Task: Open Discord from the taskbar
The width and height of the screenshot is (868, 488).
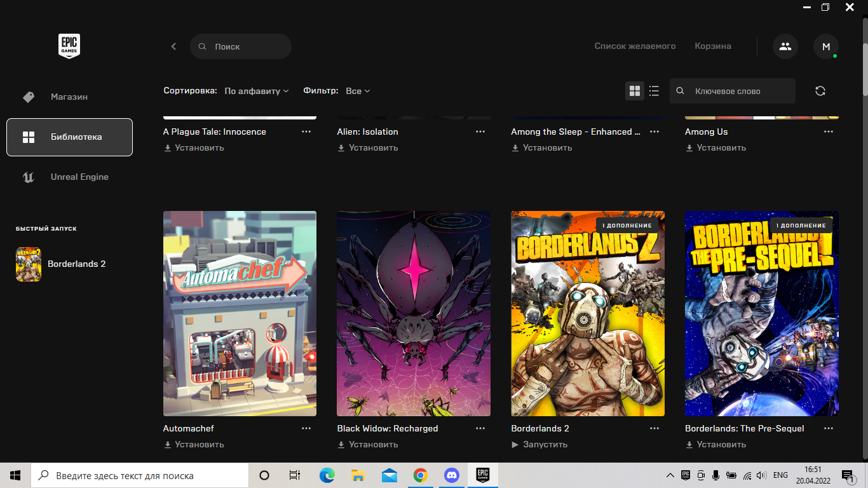Action: pyautogui.click(x=451, y=475)
